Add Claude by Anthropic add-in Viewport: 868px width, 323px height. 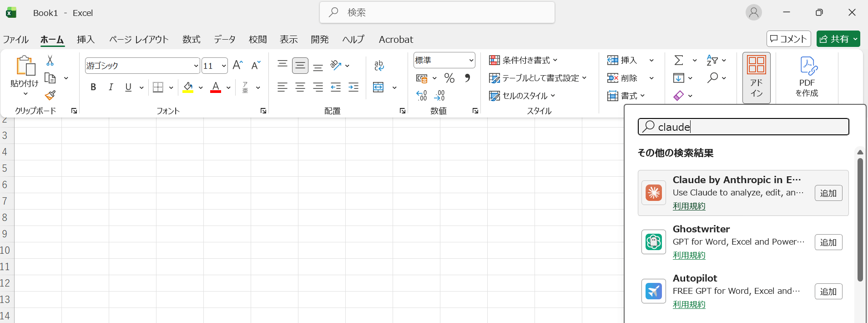coord(828,193)
